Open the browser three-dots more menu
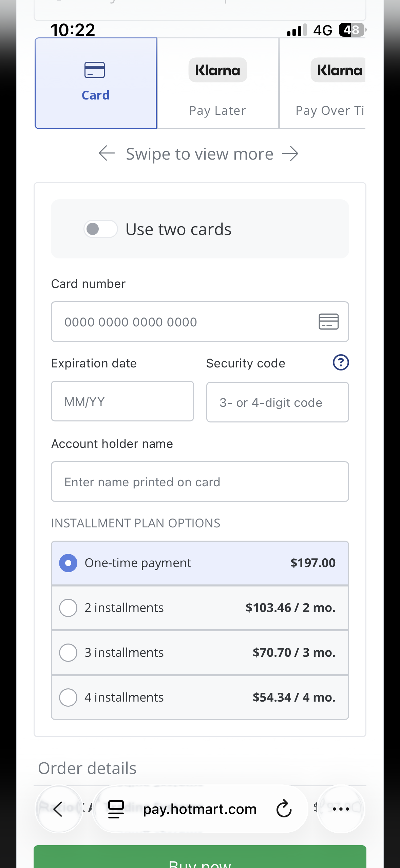This screenshot has height=868, width=400. coord(341,809)
